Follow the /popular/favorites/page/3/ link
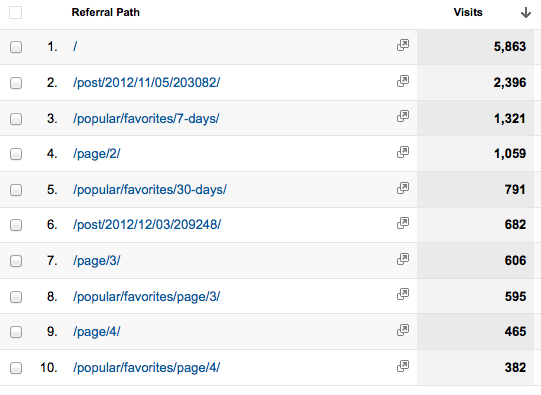 [x=146, y=297]
